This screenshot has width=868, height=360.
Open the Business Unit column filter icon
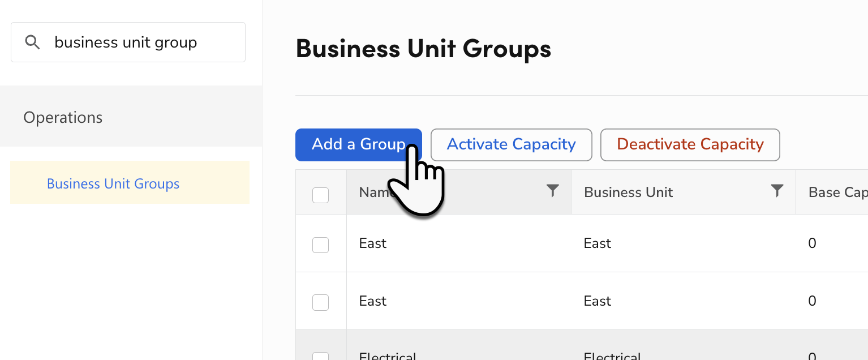pyautogui.click(x=777, y=191)
